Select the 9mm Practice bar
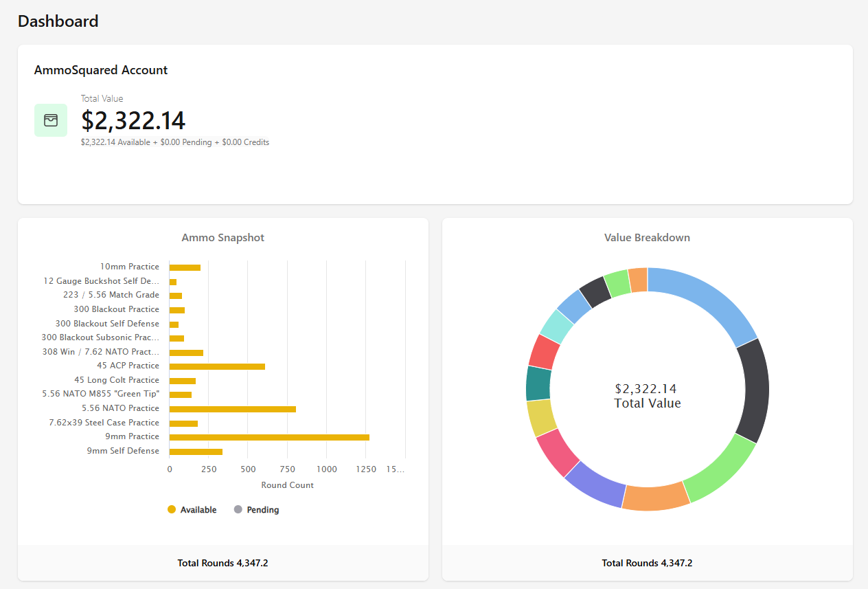868x589 pixels. click(x=269, y=437)
